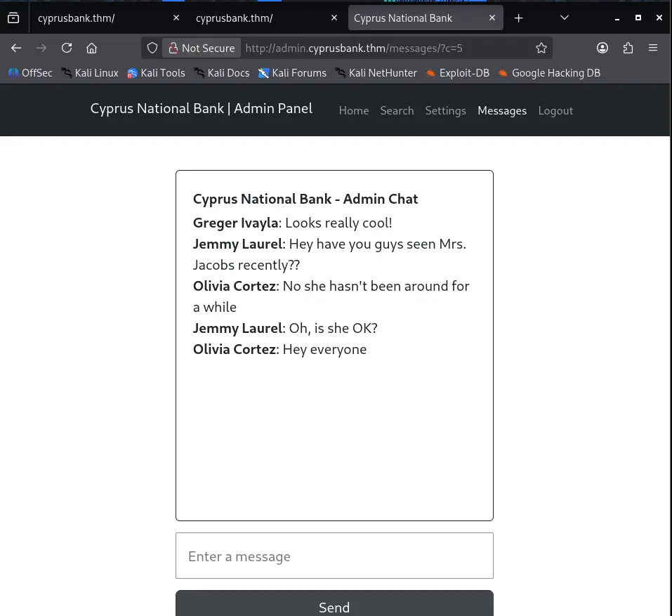Click the browser back arrow button
Screen dimensions: 672x616
16,48
